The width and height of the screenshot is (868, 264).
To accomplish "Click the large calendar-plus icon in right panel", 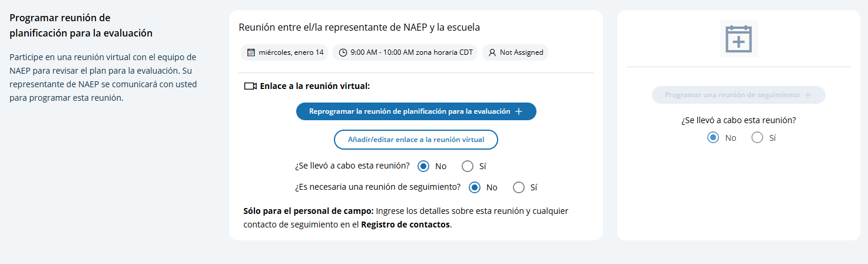I will point(738,38).
